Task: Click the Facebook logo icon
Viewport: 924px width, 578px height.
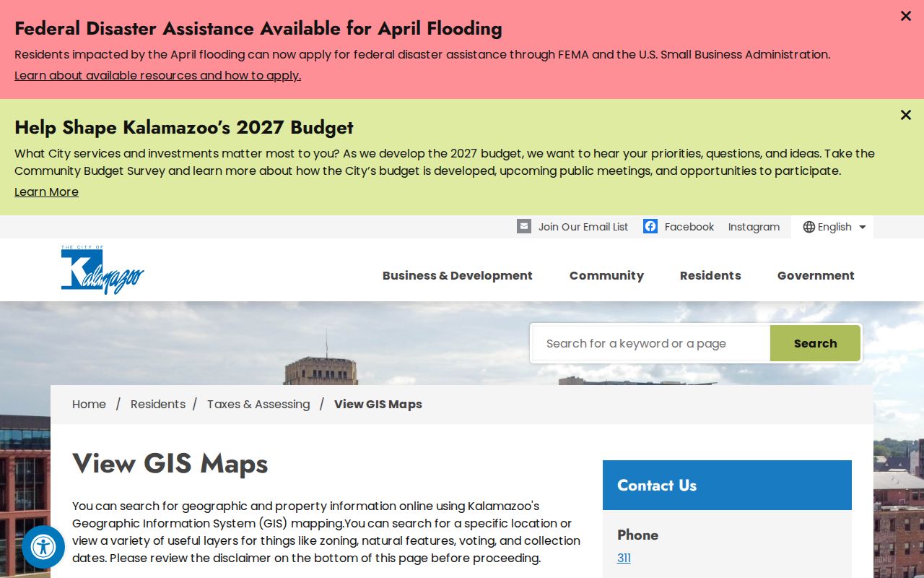Action: click(650, 226)
